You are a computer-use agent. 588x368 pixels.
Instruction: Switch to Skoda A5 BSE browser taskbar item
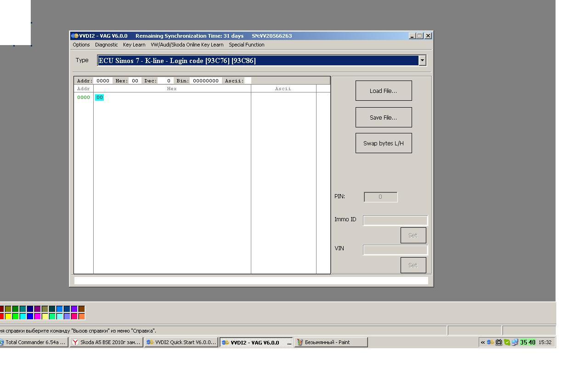point(106,342)
